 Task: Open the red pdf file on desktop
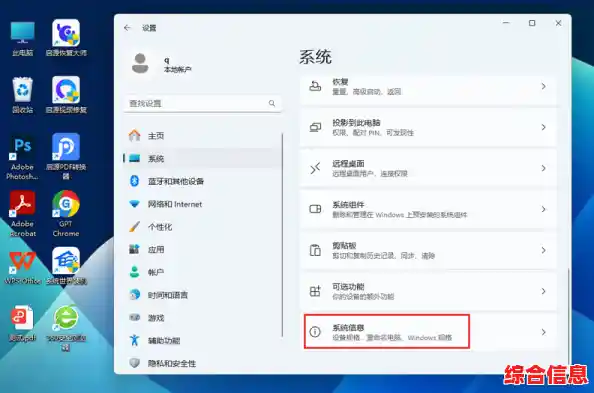click(x=22, y=323)
